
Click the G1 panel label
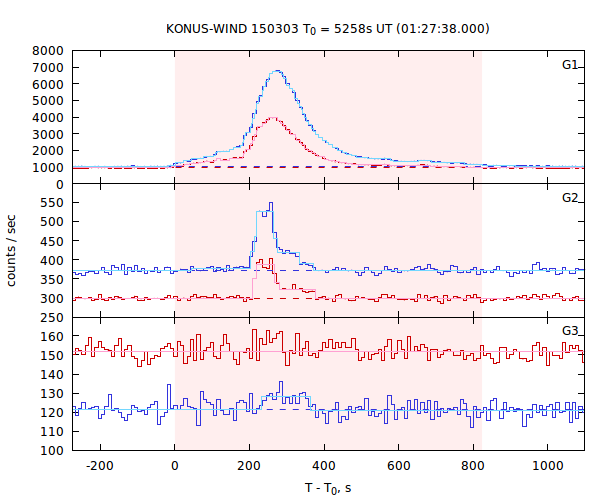coord(569,65)
